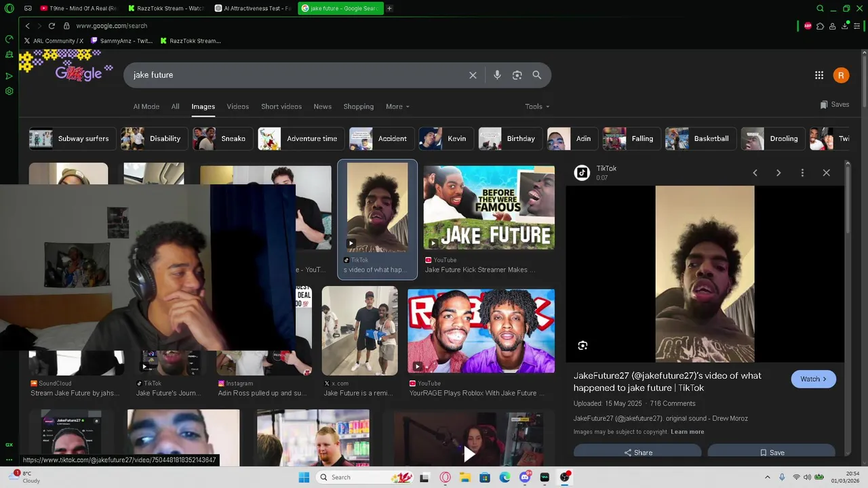
Task: Open browser extensions puzzle icon
Action: pos(821,26)
